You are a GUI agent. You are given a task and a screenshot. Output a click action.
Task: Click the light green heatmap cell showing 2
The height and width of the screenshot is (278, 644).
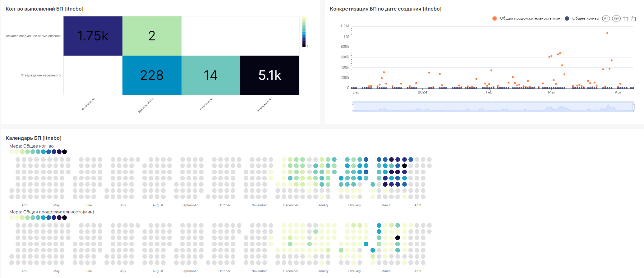pyautogui.click(x=152, y=36)
